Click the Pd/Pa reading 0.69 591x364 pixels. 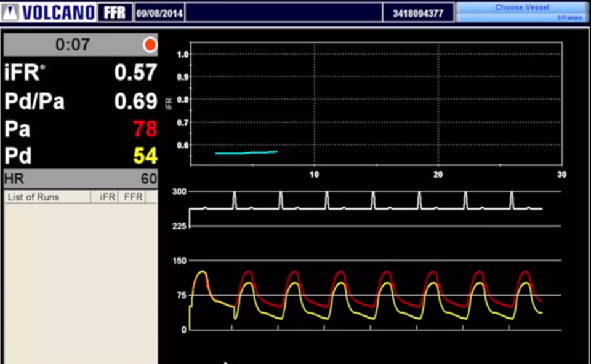(135, 101)
